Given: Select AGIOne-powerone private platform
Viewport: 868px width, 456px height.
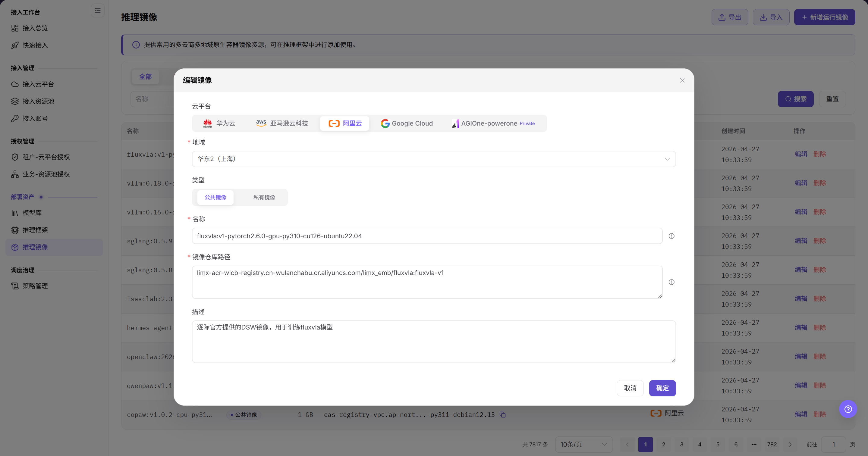Looking at the screenshot, I should click(493, 123).
